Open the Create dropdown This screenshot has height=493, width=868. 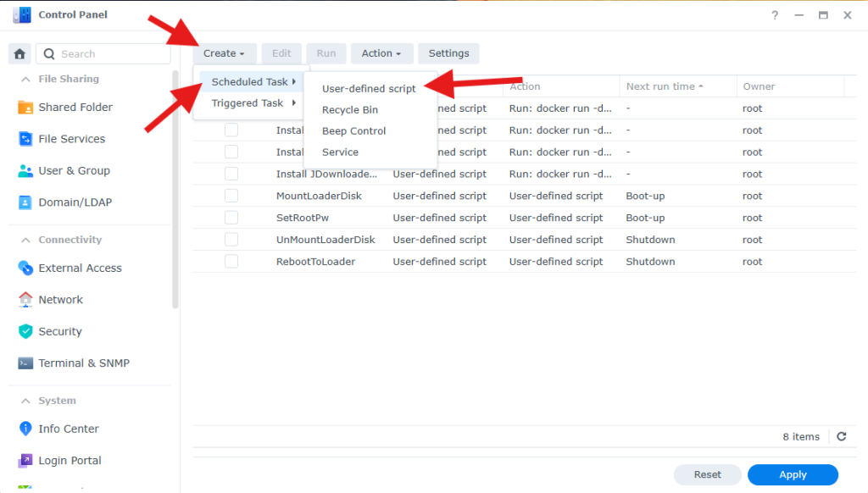click(224, 53)
